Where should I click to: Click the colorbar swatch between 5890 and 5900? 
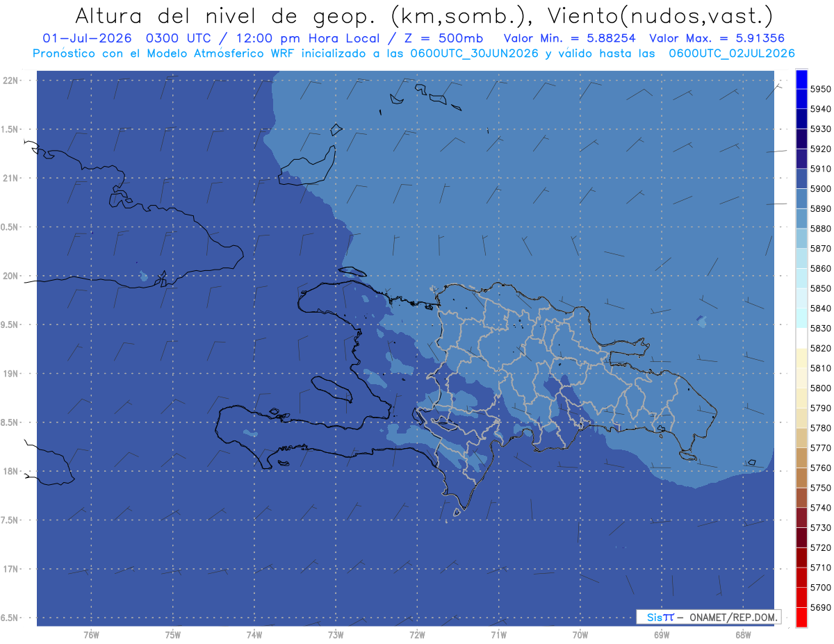coord(801,199)
